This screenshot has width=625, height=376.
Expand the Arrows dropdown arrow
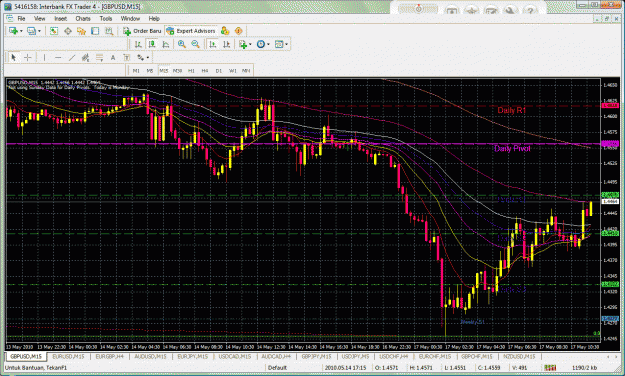click(148, 58)
